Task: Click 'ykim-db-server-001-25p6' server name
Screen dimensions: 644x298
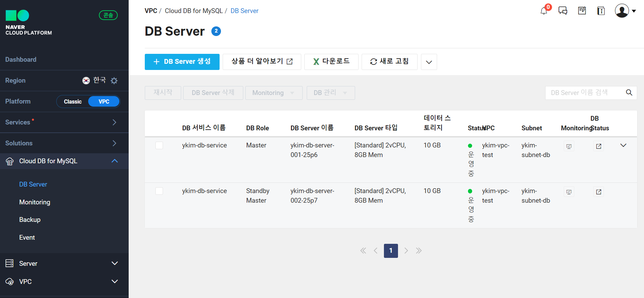Action: 312,150
